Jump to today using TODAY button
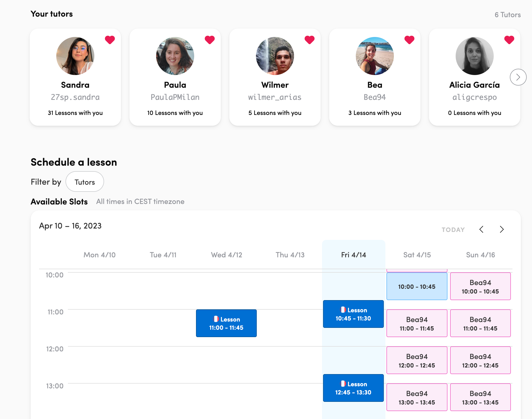532x419 pixels. (453, 230)
